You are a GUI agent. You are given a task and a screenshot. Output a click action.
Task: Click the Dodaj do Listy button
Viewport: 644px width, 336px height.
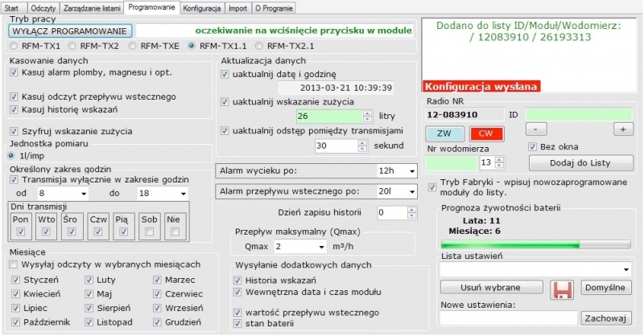(579, 162)
